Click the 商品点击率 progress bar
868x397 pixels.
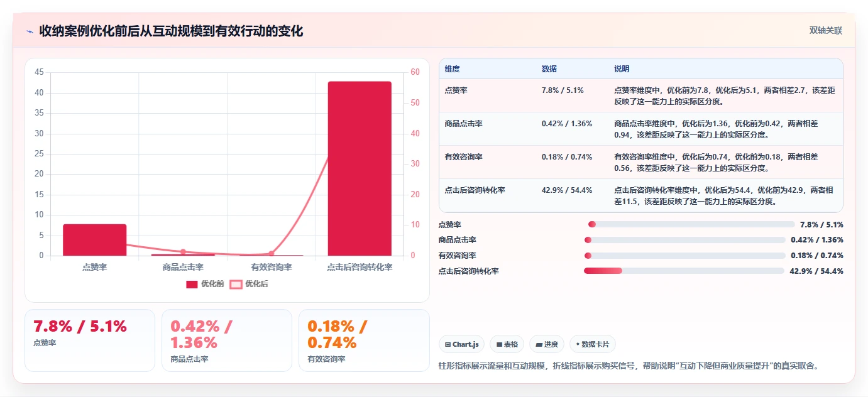(x=684, y=240)
